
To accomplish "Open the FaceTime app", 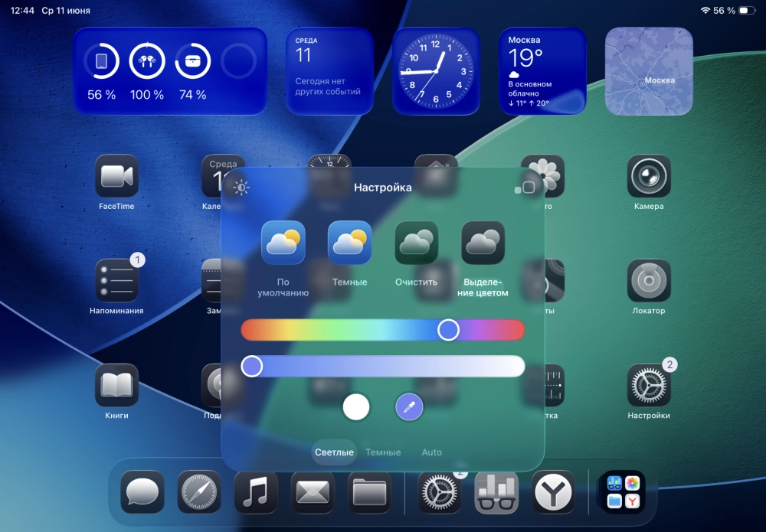I will click(x=116, y=177).
